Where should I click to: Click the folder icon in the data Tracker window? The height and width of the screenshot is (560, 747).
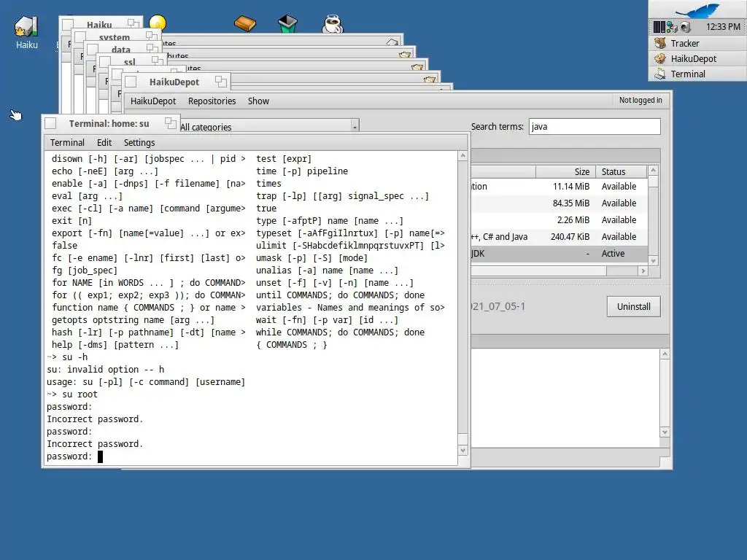[x=417, y=67]
